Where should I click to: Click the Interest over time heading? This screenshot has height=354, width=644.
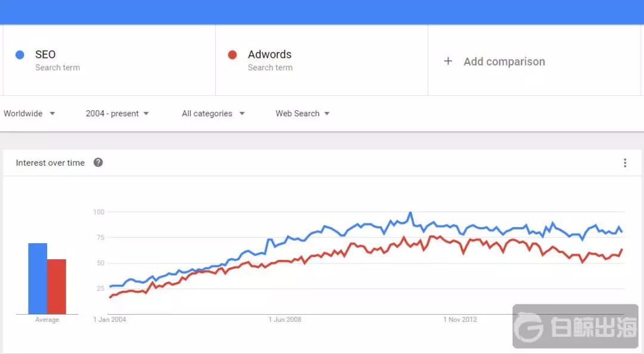(x=50, y=163)
